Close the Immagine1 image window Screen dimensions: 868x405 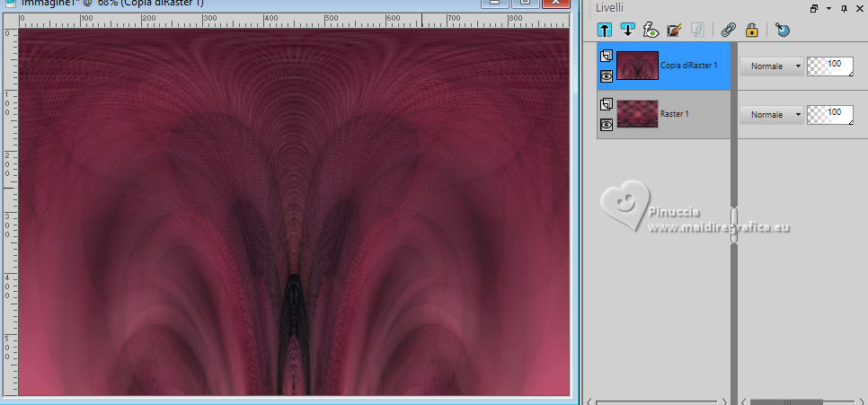[x=556, y=3]
